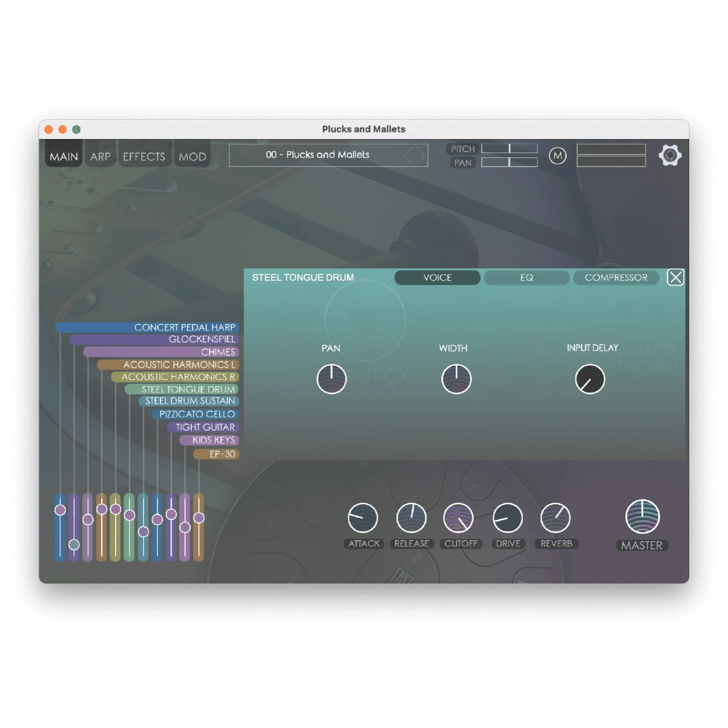The height and width of the screenshot is (728, 728).
Task: Click the Steel Drum Sustain volume fader
Action: click(x=143, y=527)
